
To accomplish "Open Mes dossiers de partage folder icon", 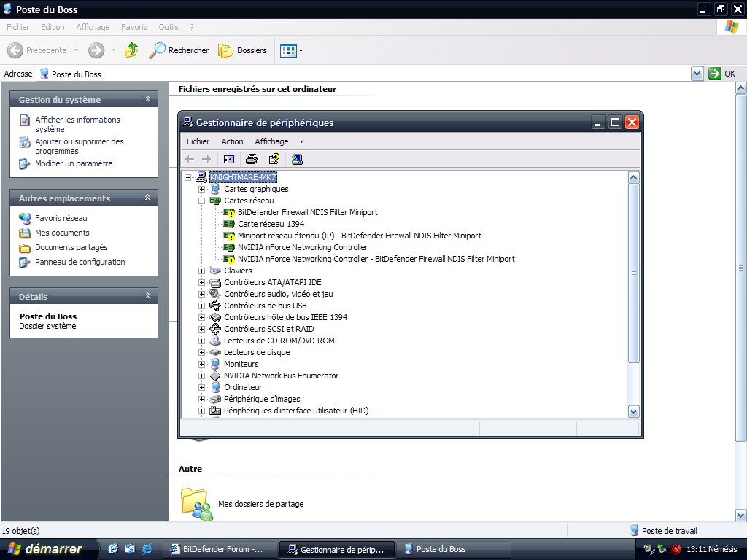I will 196,503.
